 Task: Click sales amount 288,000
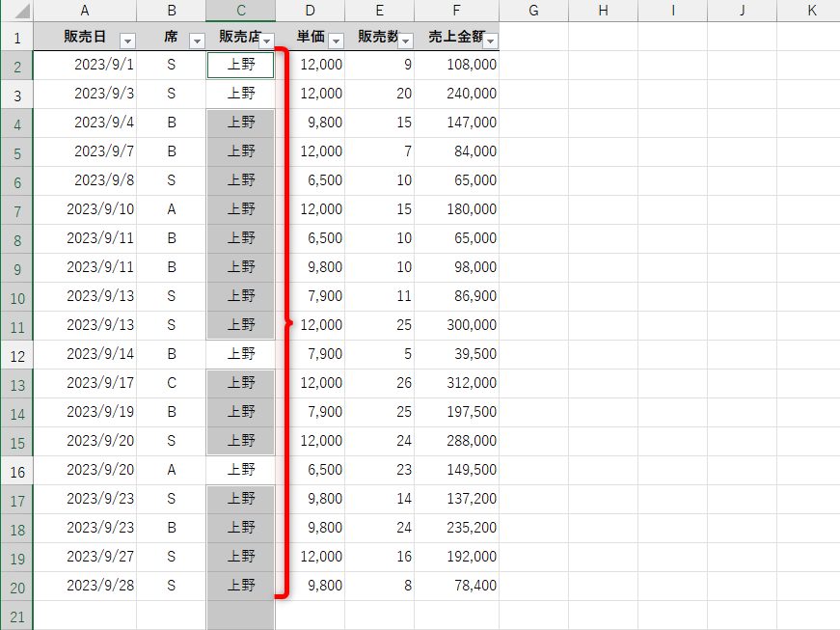point(456,441)
